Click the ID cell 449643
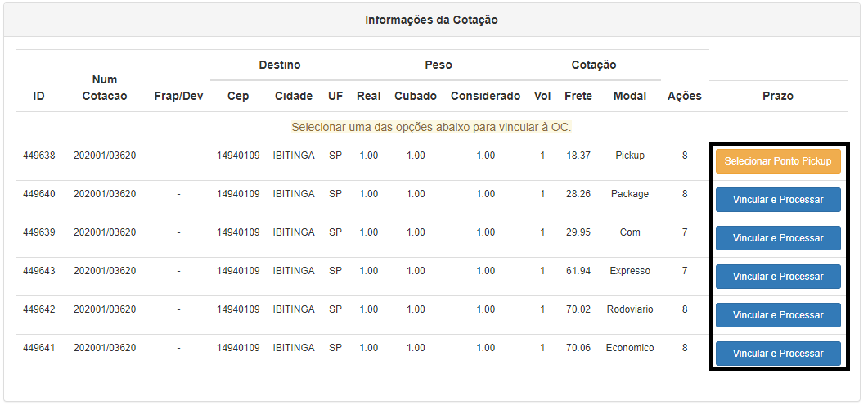The height and width of the screenshot is (406, 868). 39,271
